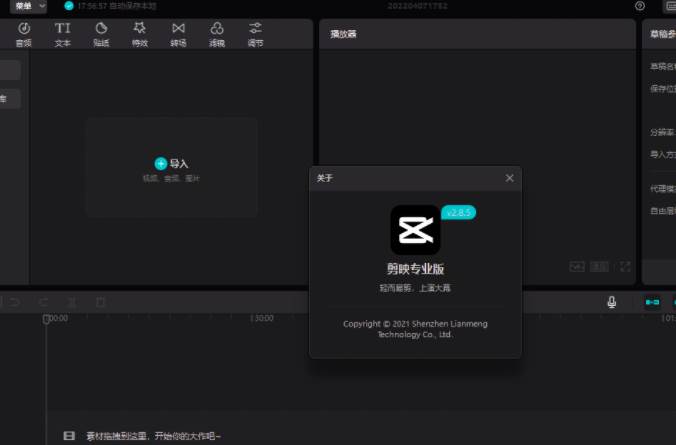Open the player video scopes icon
Viewport: 676px width, 445px height.
[577, 267]
